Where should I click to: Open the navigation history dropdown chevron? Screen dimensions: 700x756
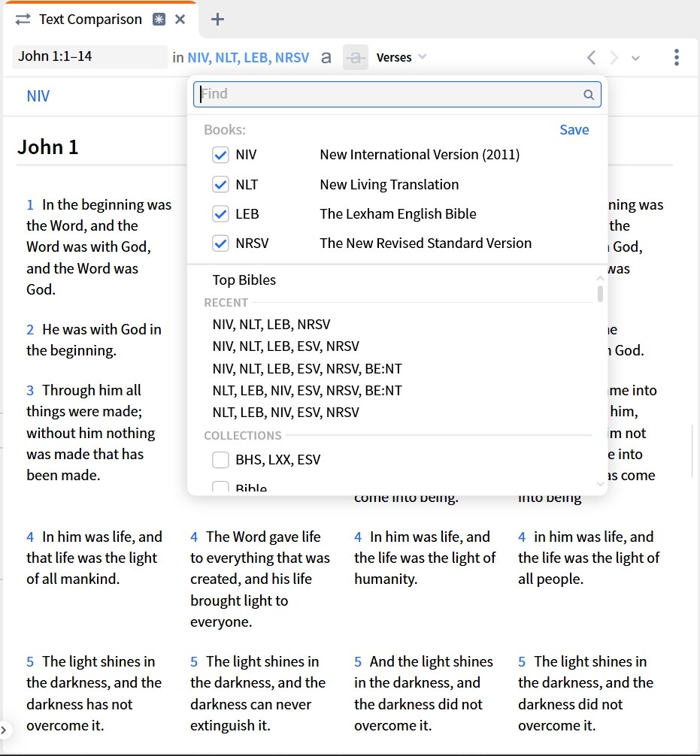(x=636, y=59)
